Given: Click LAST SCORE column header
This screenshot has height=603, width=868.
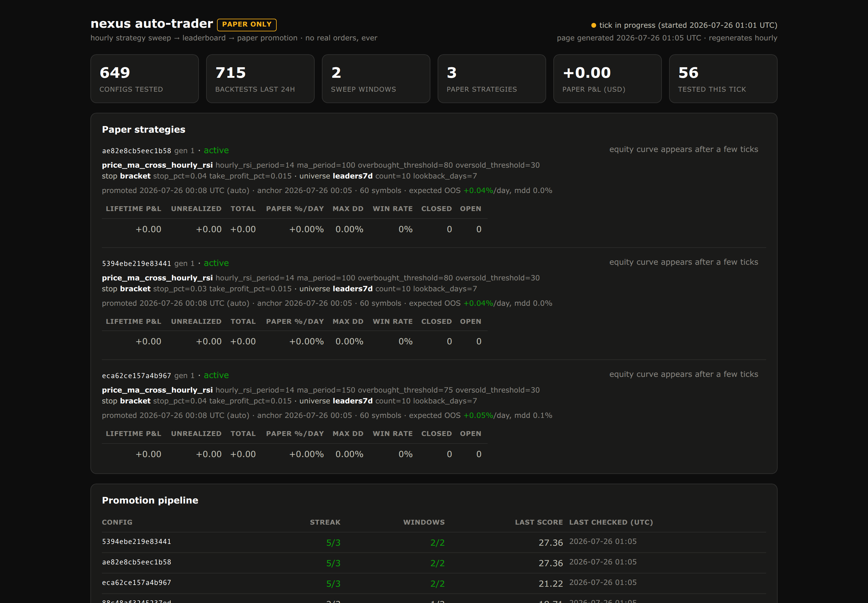Looking at the screenshot, I should coord(539,522).
